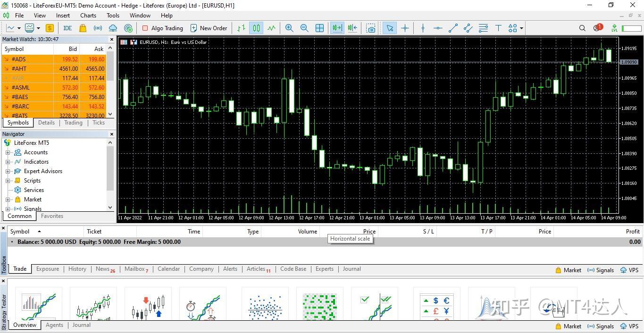
Task: Select the #BAES symbol row
Action: coord(54,97)
